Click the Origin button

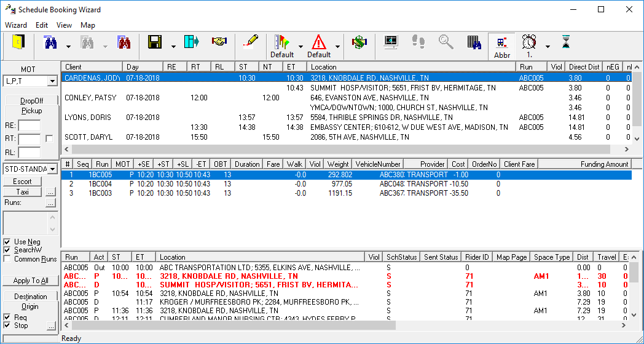click(x=30, y=306)
